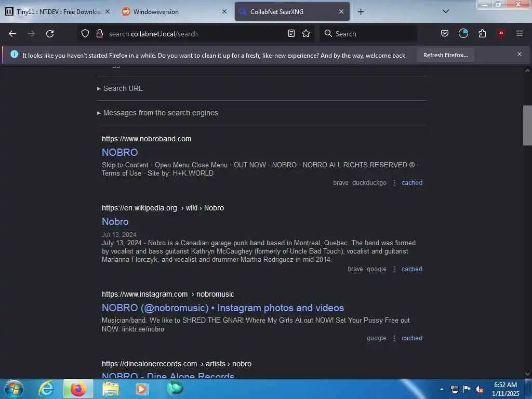
Task: Click the toolbar Search box
Action: 368,34
